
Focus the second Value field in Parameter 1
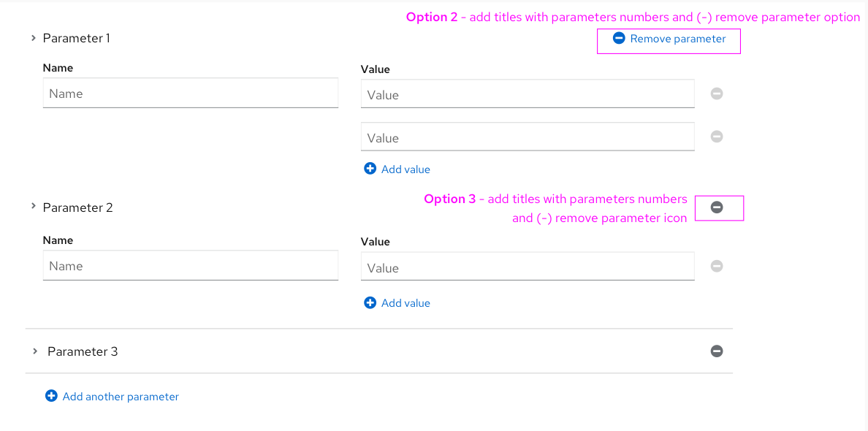(527, 138)
